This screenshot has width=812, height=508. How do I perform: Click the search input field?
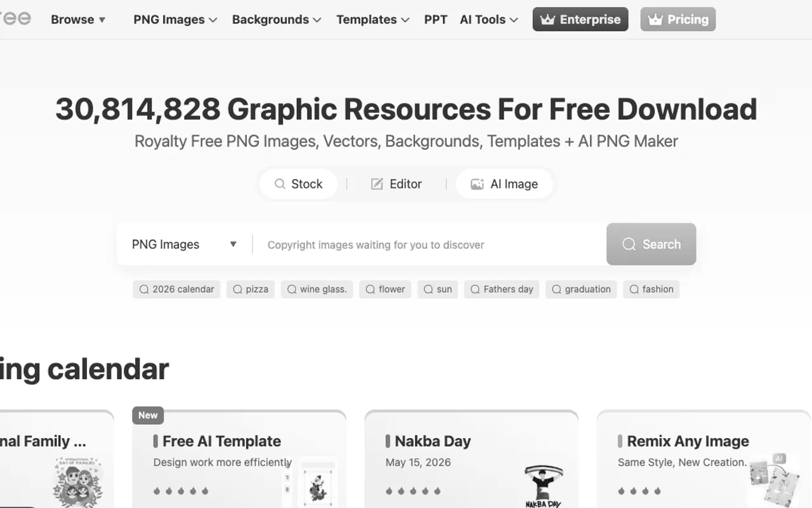[x=430, y=244]
